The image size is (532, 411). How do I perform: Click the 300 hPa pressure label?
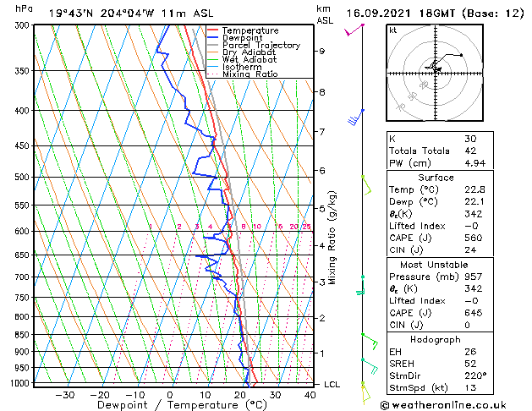[x=24, y=25]
